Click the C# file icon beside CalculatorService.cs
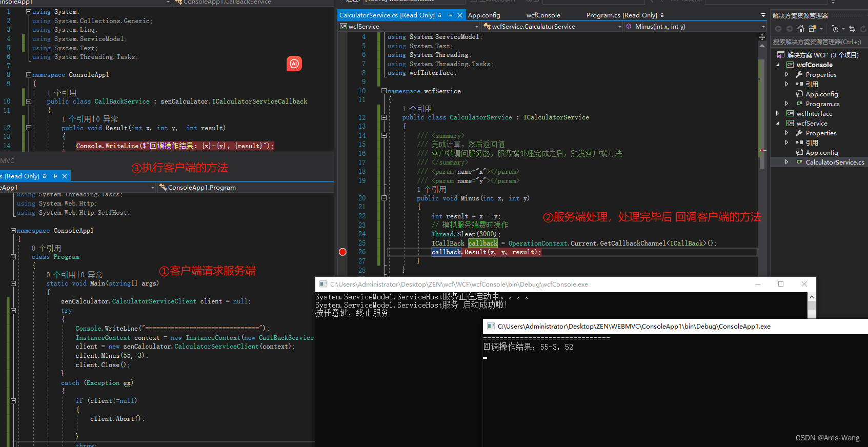Viewport: 868px width, 447px height. point(799,162)
